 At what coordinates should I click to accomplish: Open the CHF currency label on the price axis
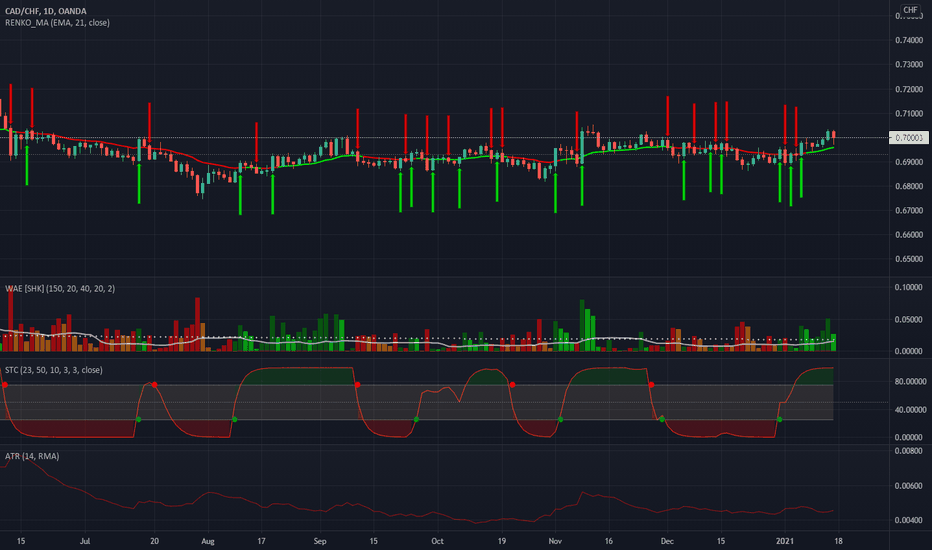pos(910,10)
